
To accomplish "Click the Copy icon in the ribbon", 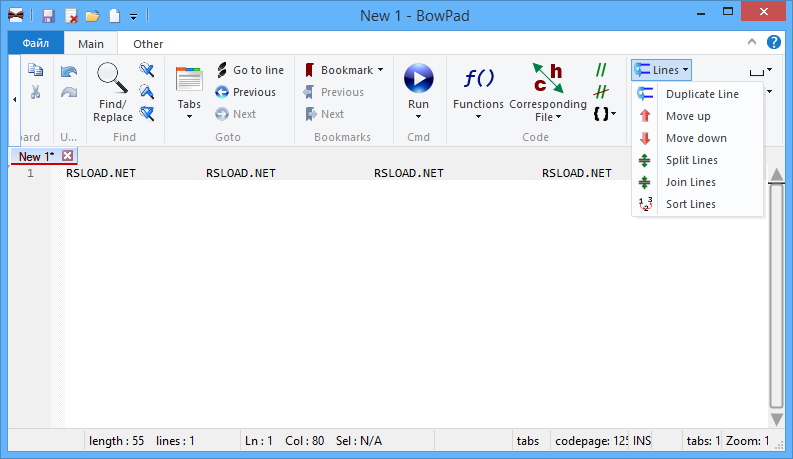I will (x=35, y=70).
